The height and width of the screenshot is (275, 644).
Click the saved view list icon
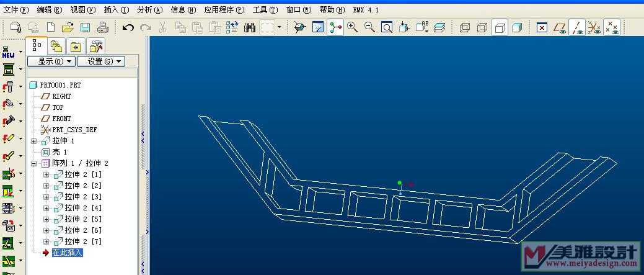click(422, 27)
